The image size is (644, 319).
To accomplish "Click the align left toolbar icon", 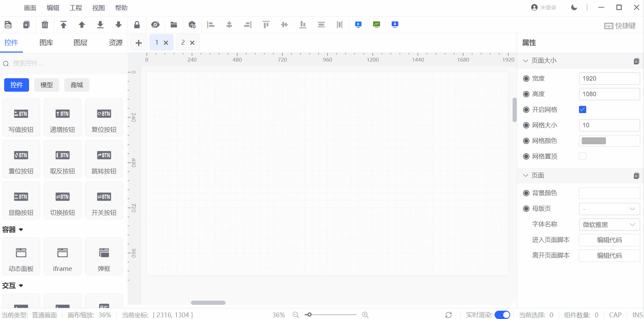I will coord(211,25).
